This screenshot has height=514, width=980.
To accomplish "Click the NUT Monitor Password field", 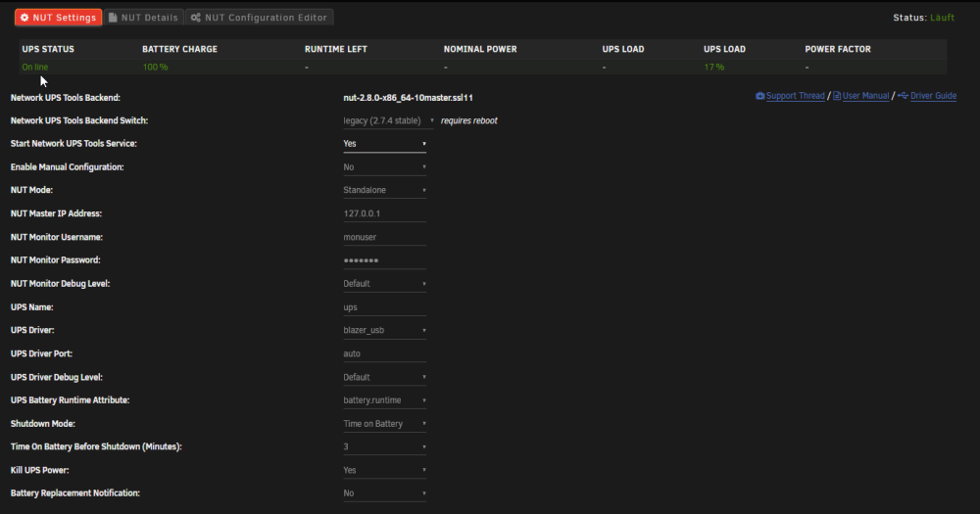I will 384,260.
